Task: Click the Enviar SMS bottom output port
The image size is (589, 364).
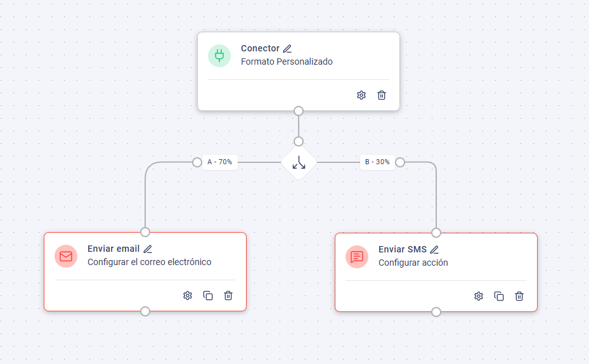Action: (436, 311)
